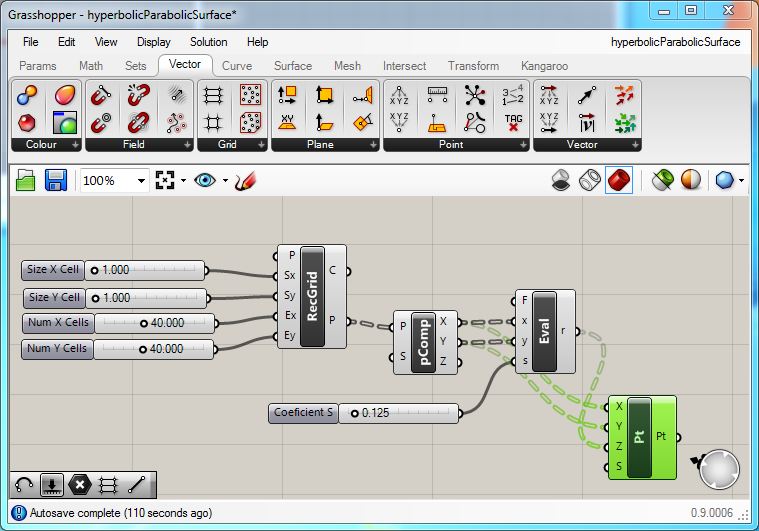Click the Size Y Cell slider track
The image size is (759, 531).
146,298
